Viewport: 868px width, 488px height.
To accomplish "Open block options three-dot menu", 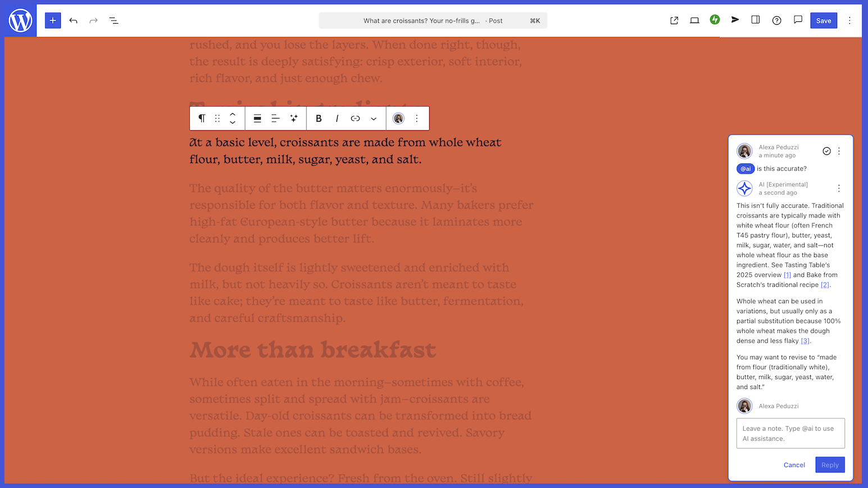I will [417, 118].
